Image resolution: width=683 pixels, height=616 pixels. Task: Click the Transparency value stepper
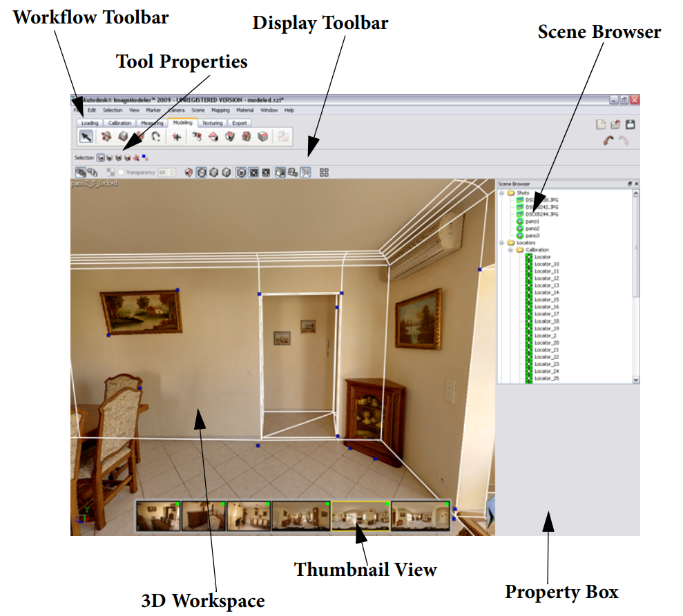tap(172, 173)
